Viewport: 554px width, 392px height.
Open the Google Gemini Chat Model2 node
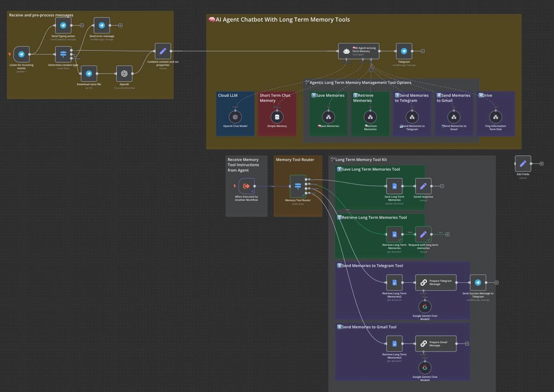pyautogui.click(x=425, y=307)
